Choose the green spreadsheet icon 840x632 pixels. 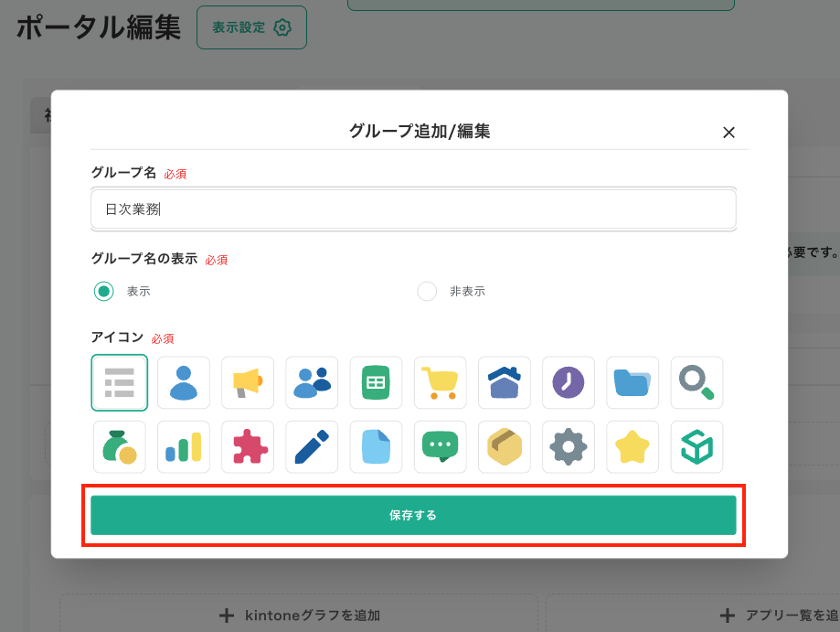coord(376,382)
